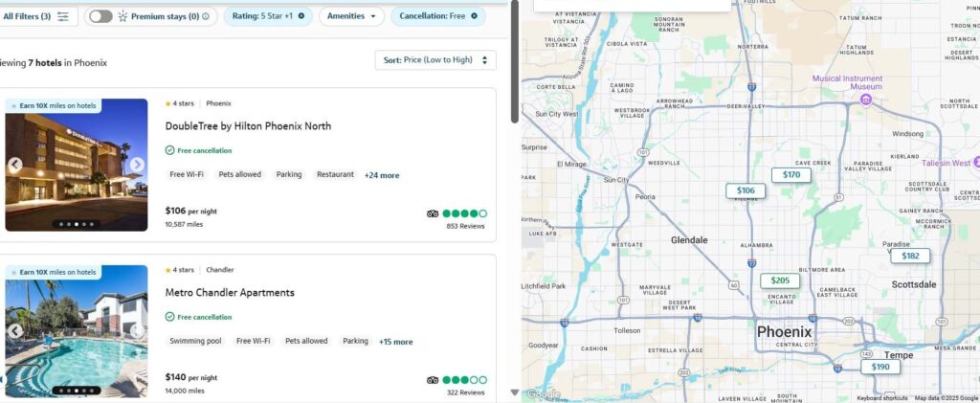Open All Filters (3) panel
Viewport: 980px width, 403px height.
pyautogui.click(x=36, y=16)
